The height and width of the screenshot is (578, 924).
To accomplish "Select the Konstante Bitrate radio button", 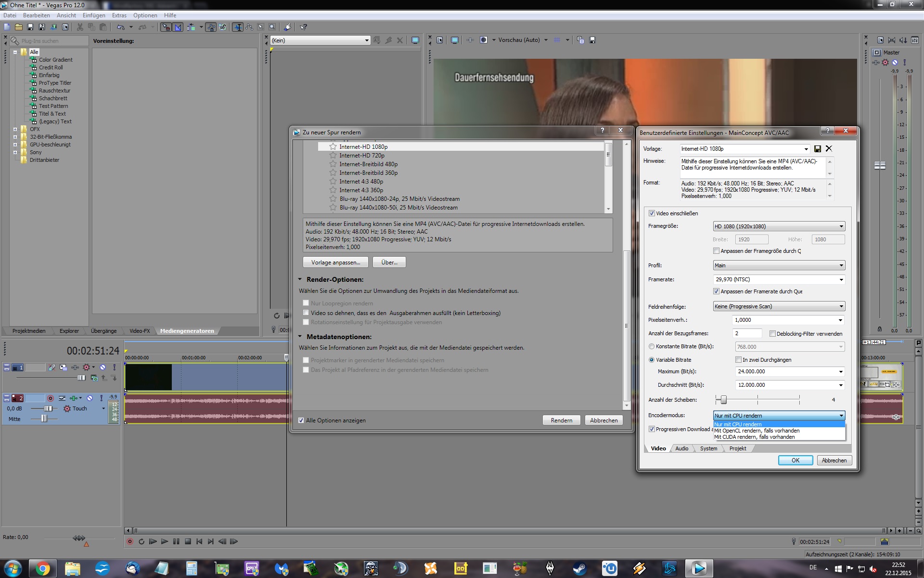I will [x=652, y=347].
